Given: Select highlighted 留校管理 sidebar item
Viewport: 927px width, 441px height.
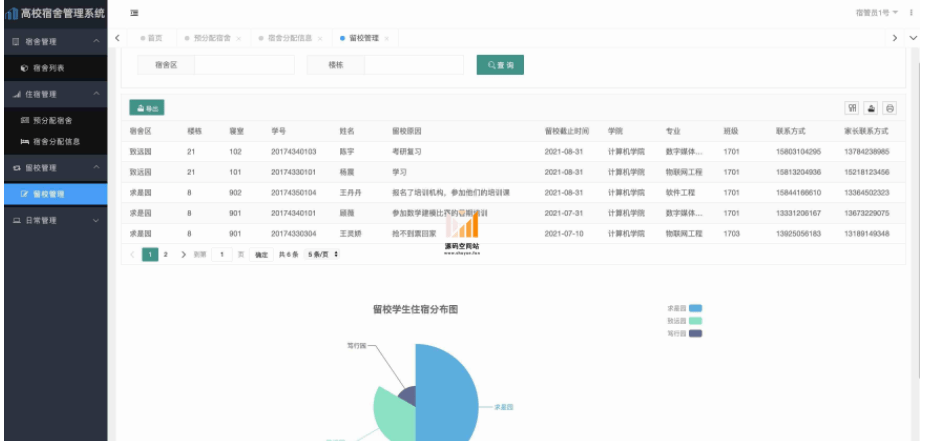Looking at the screenshot, I should click(56, 194).
